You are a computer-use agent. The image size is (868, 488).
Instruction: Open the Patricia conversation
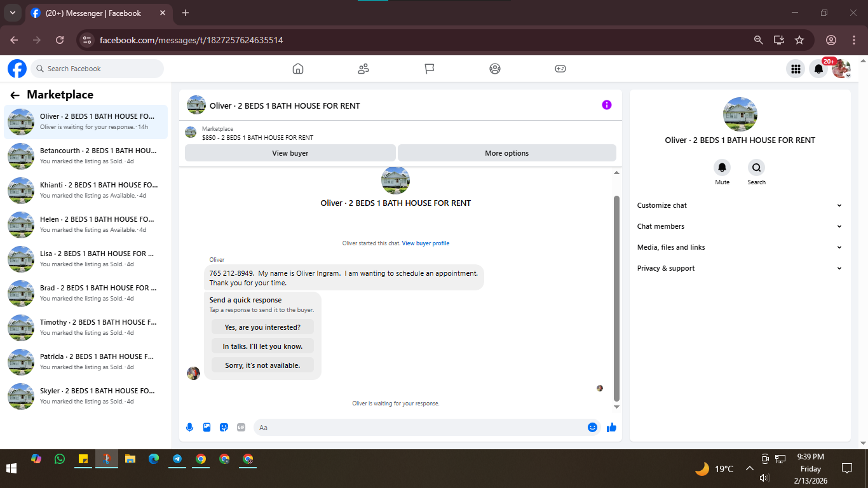tap(86, 362)
